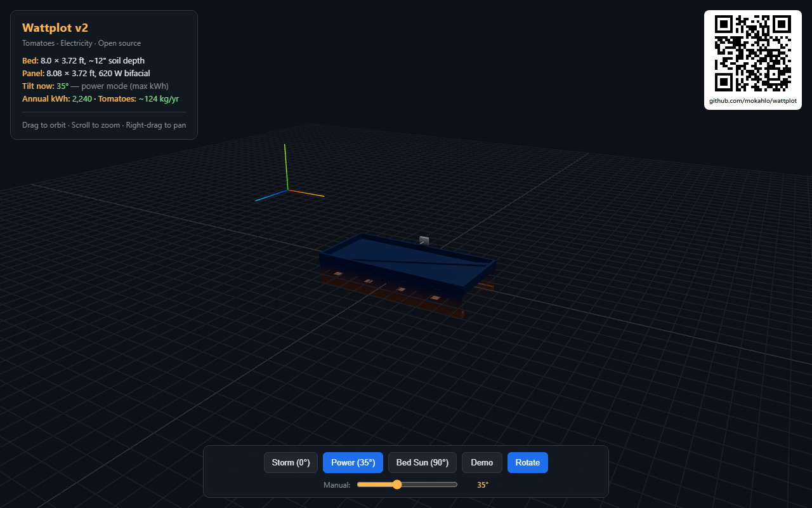
Task: Click the QR code image
Action: [x=753, y=53]
